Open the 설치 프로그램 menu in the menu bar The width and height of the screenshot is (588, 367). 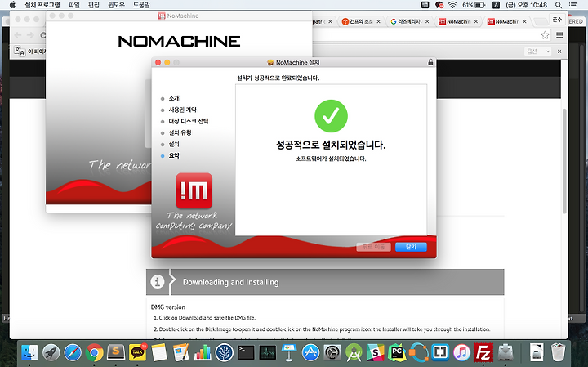coord(42,5)
